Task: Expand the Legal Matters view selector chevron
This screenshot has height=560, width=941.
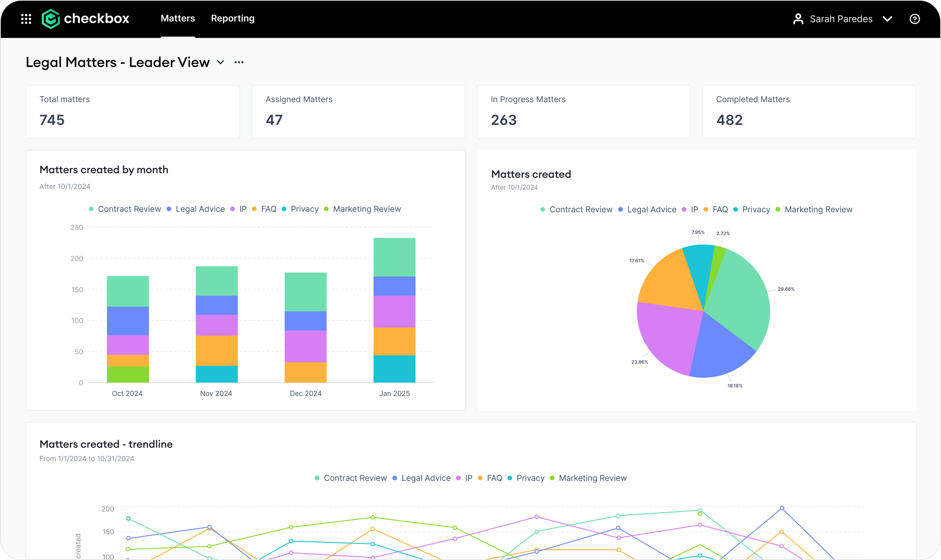Action: 221,62
